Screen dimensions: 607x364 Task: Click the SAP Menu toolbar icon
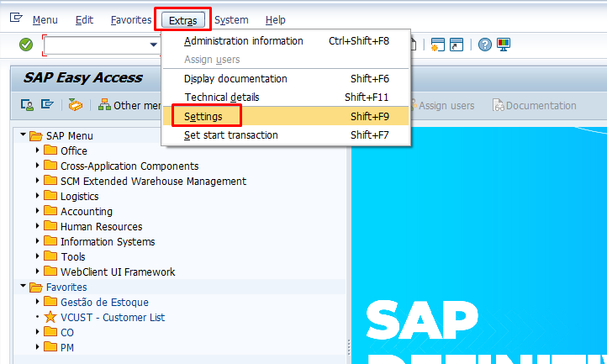(x=48, y=105)
